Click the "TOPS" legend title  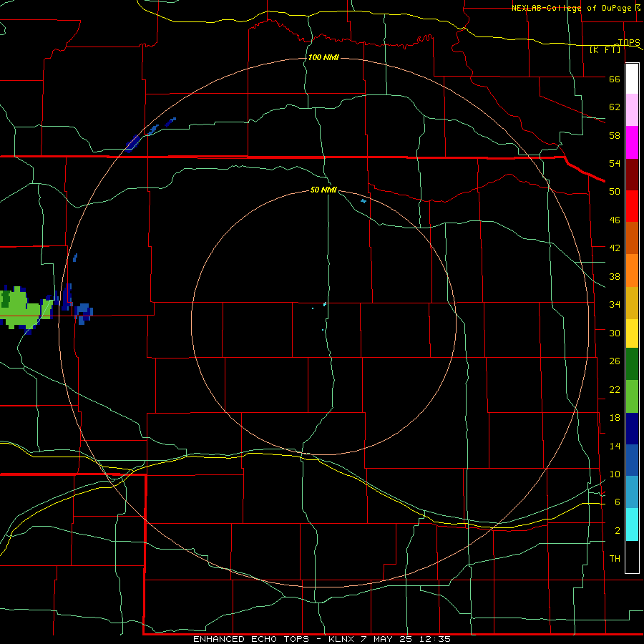tap(629, 42)
